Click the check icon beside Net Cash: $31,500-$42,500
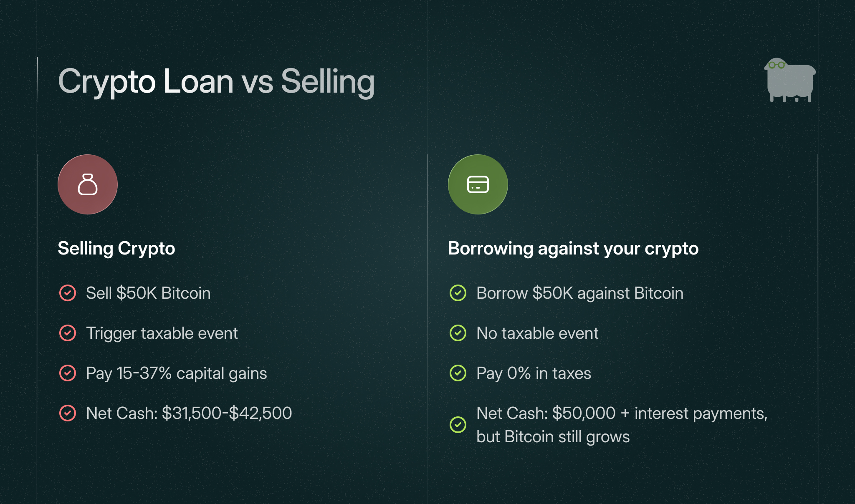The height and width of the screenshot is (504, 855). coord(68,413)
